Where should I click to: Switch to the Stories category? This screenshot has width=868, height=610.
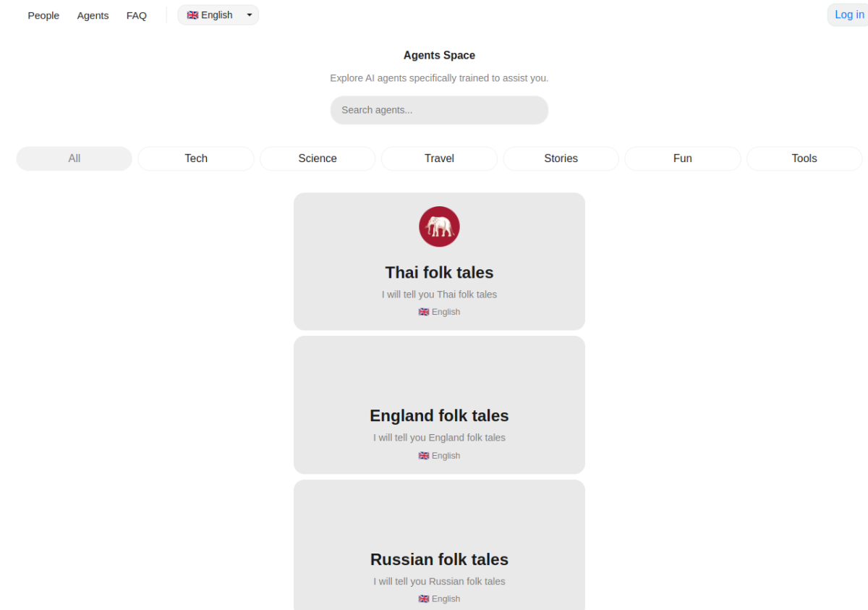(561, 158)
